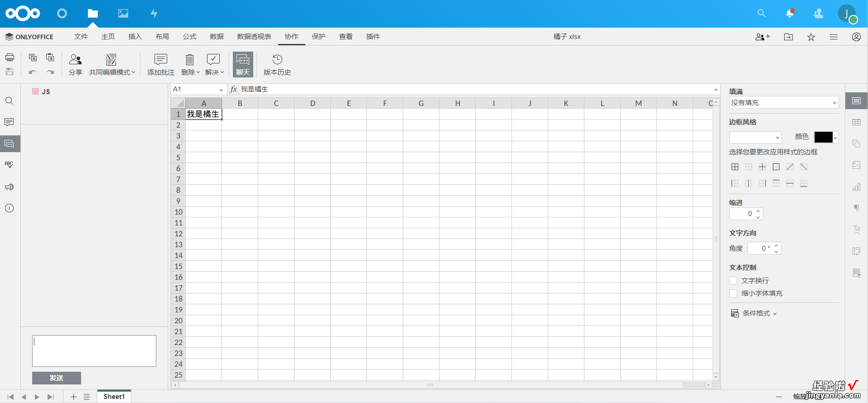
Task: Open the border style dropdown
Action: click(755, 137)
